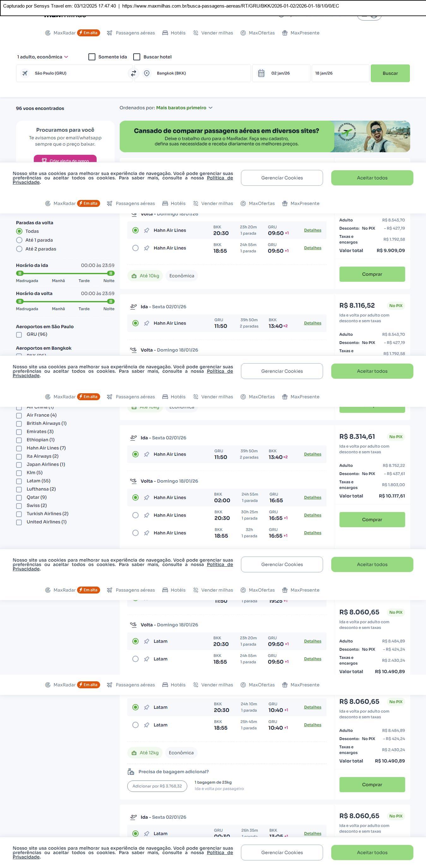Tick the Air France (4) airline filter

click(x=19, y=415)
